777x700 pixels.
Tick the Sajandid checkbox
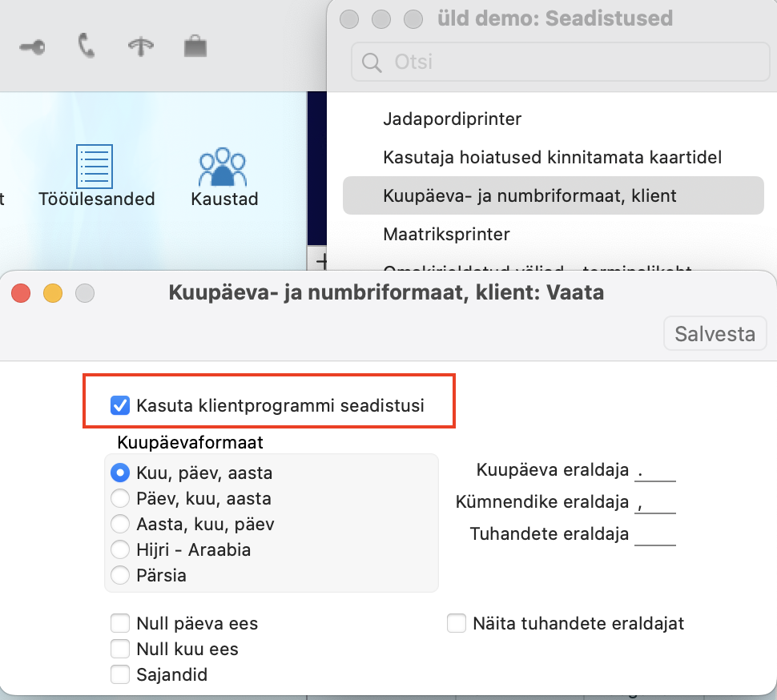tap(120, 674)
